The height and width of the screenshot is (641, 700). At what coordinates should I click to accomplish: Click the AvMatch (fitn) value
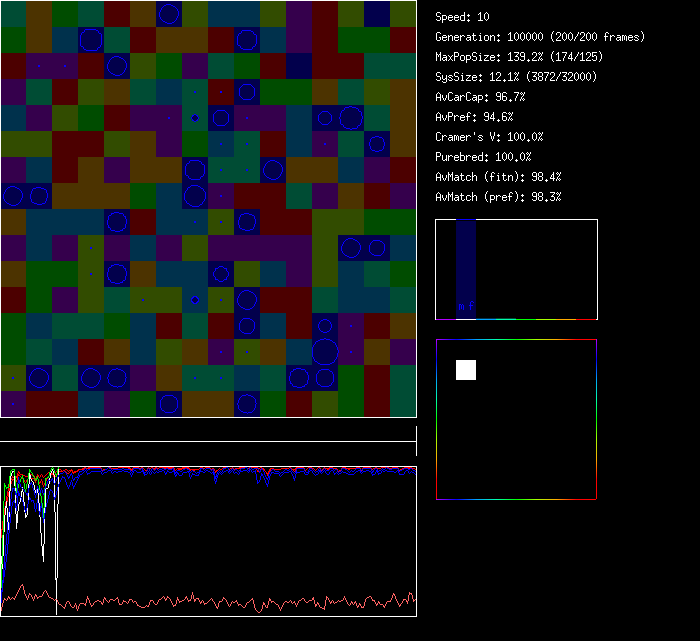tap(498, 177)
